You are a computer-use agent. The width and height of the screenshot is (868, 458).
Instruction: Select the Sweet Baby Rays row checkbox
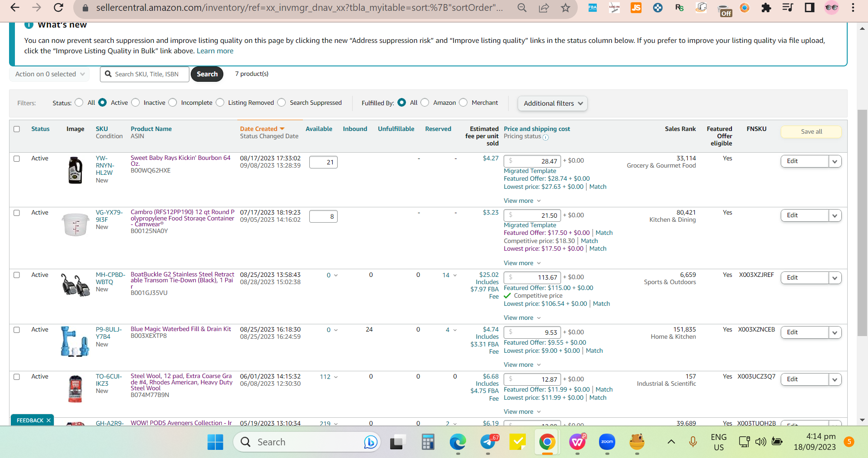[x=17, y=159]
